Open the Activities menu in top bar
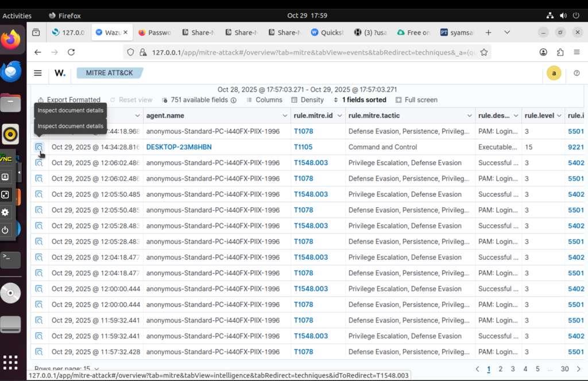588x381 pixels. point(17,15)
